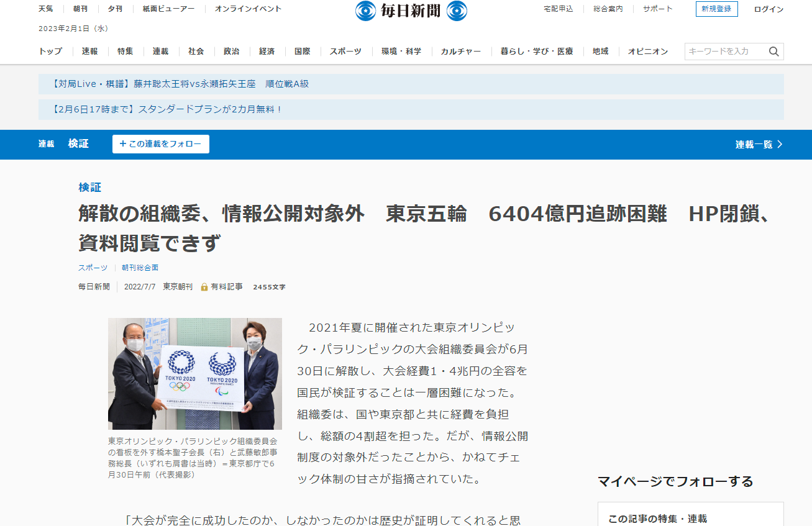Go to 環境・科学 section
The height and width of the screenshot is (526, 812).
(401, 52)
